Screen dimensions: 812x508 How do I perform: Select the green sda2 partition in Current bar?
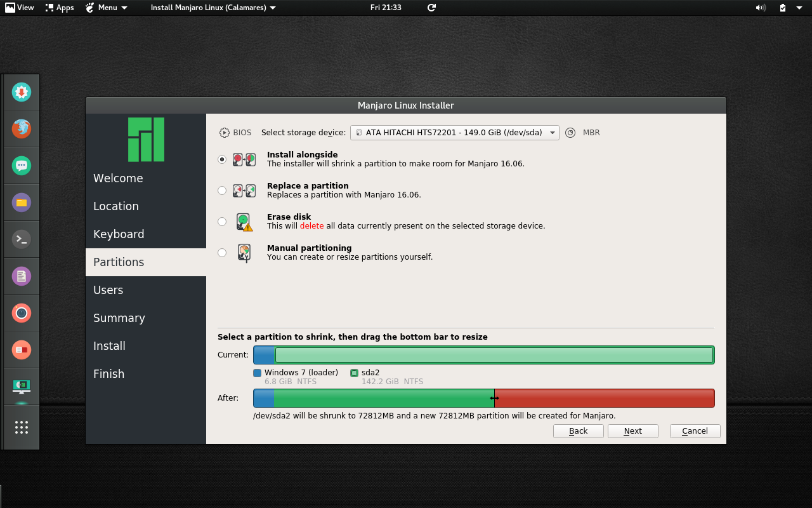(x=494, y=355)
